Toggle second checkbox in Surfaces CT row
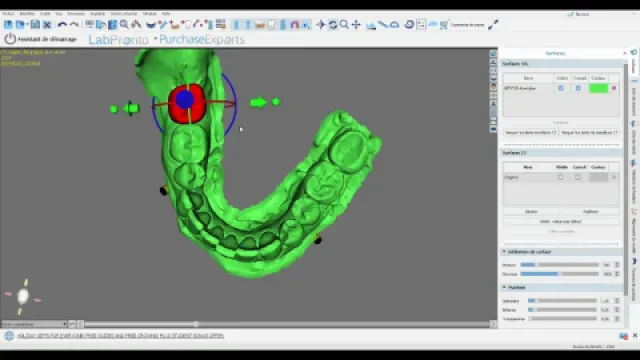This screenshot has height=360, width=640. tap(578, 177)
